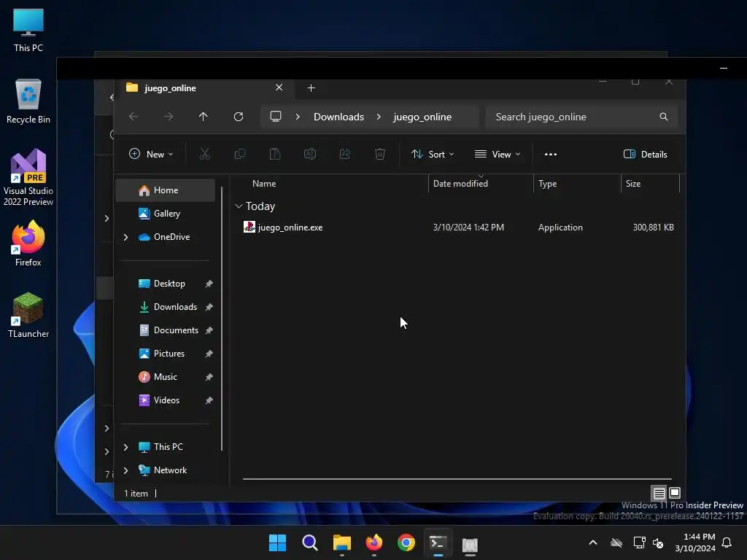The image size is (747, 560).
Task: Click the Delete trash icon
Action: (379, 154)
